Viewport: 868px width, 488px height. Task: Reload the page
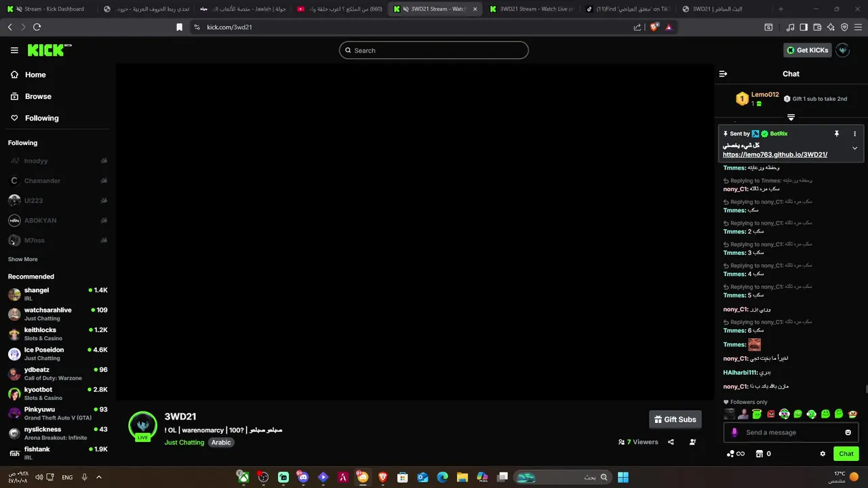37,27
